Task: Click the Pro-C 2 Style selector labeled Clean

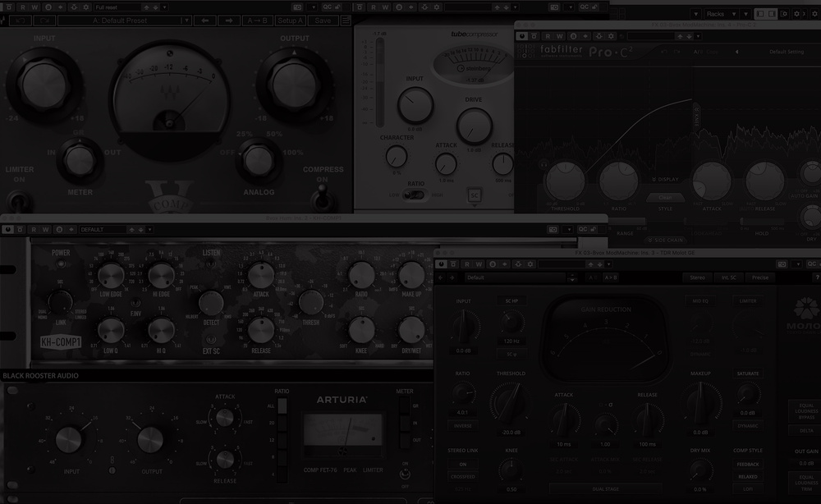Action: tap(665, 197)
